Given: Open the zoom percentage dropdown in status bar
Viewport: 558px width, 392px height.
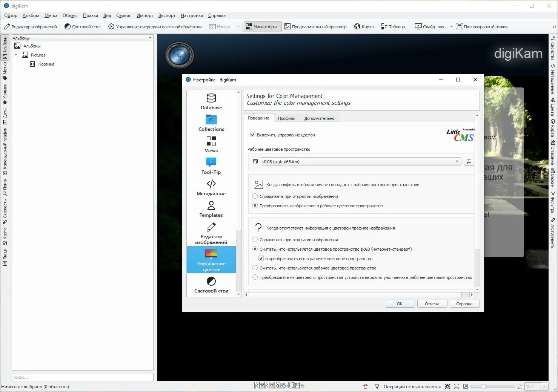Looking at the screenshot, I should [544, 386].
